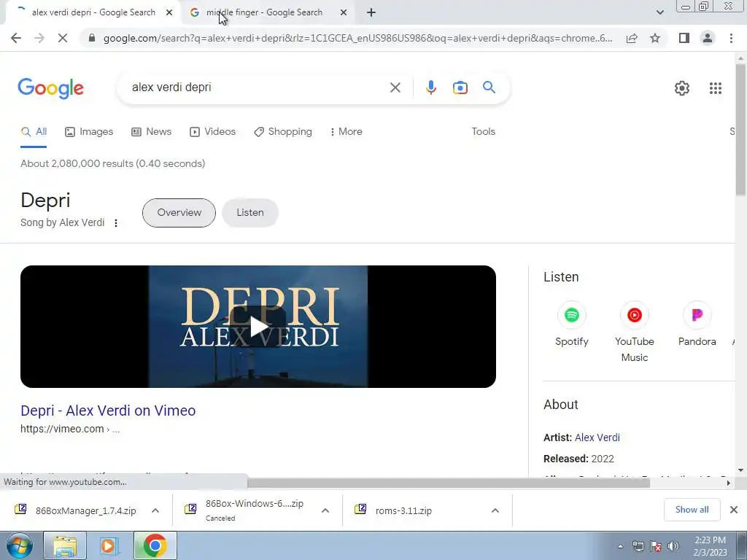Click the Chrome taskbar icon

point(155,545)
